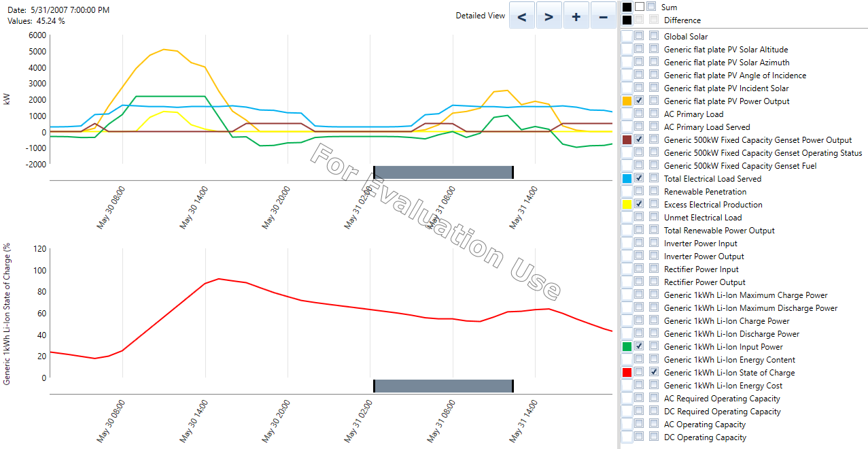Disable Excess Electrical Production
Image resolution: width=868 pixels, height=449 pixels.
tap(639, 204)
